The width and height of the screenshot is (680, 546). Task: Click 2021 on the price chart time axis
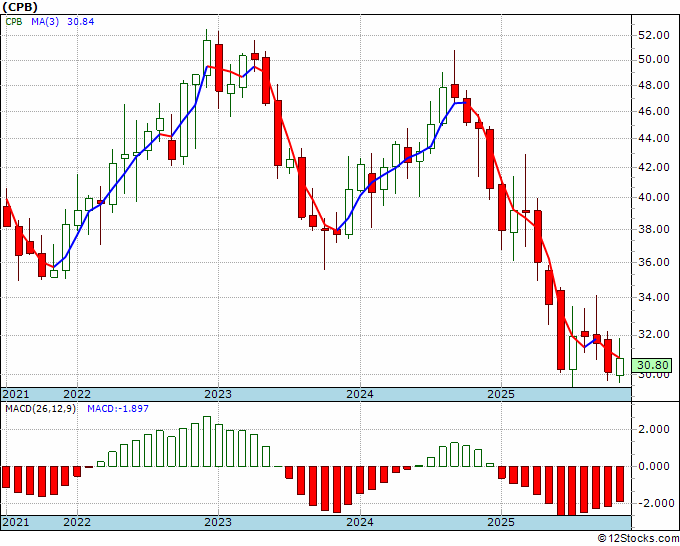[16, 394]
